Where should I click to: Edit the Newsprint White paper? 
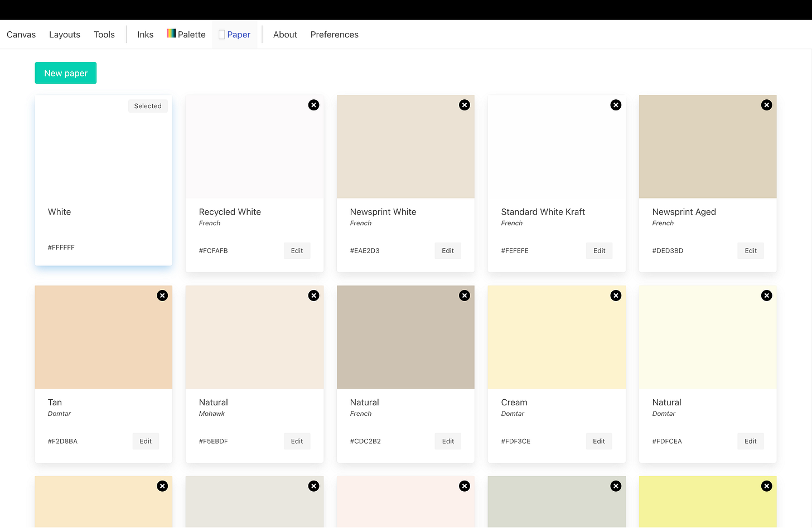point(448,251)
